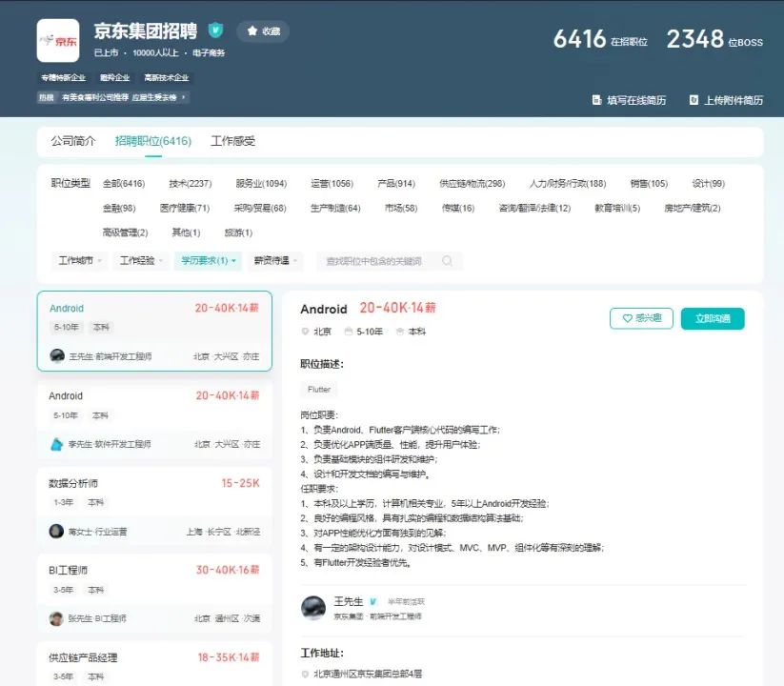Click the 高新技术企业 company tag

tap(167, 77)
